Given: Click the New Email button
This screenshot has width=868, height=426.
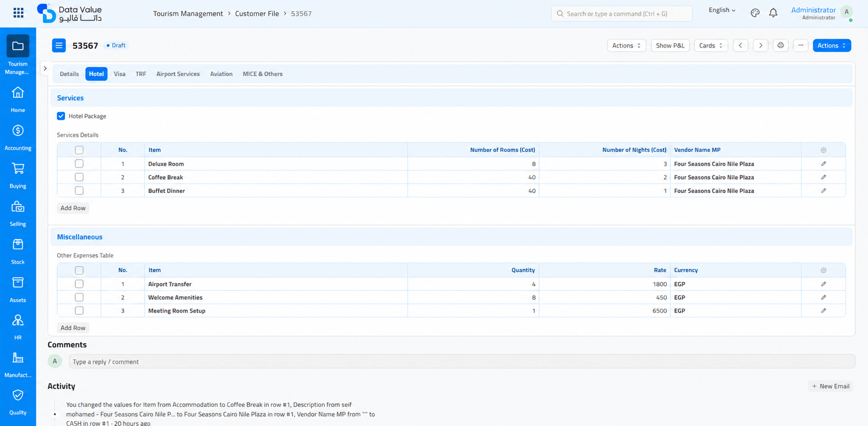Looking at the screenshot, I should click(x=831, y=386).
